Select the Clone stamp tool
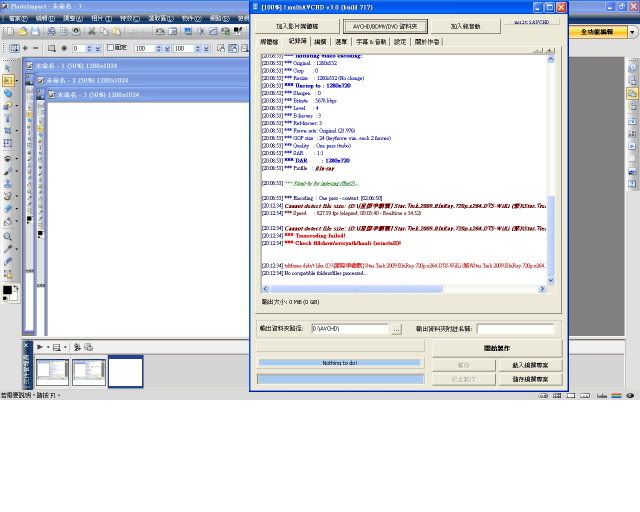This screenshot has width=640, height=512. point(8,184)
